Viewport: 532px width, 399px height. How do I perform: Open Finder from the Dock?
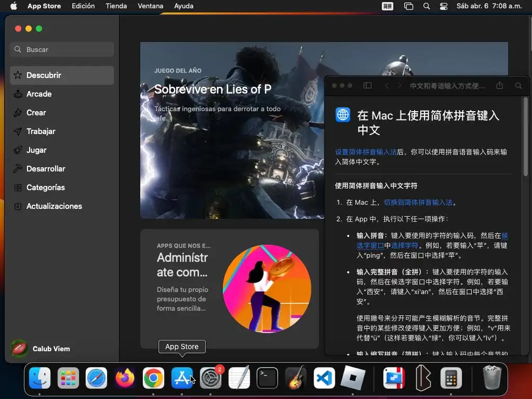(39, 378)
